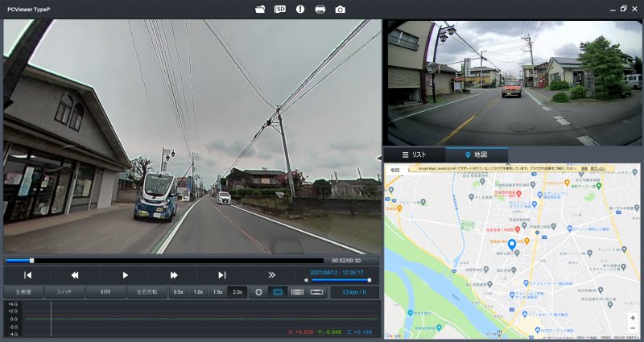Switch to the 地図 map tab
644x342 pixels.
(477, 154)
